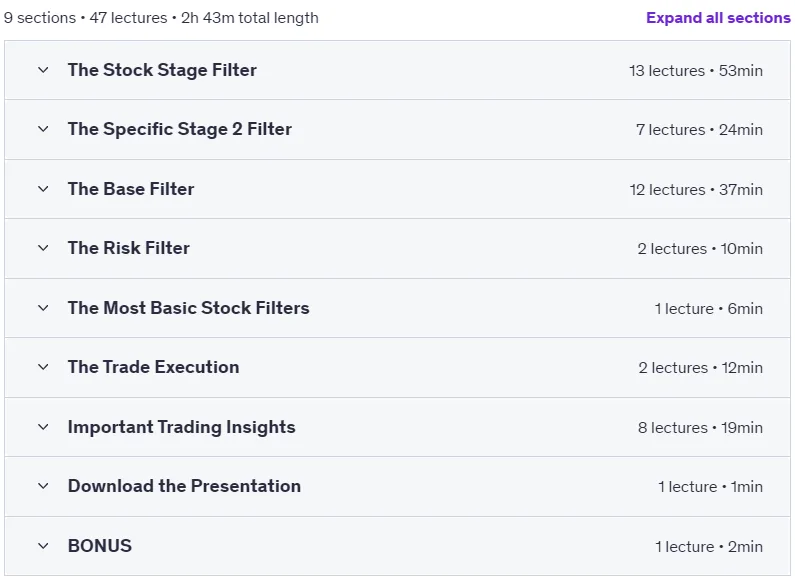Expand Download the Presentation chevron

pos(43,486)
